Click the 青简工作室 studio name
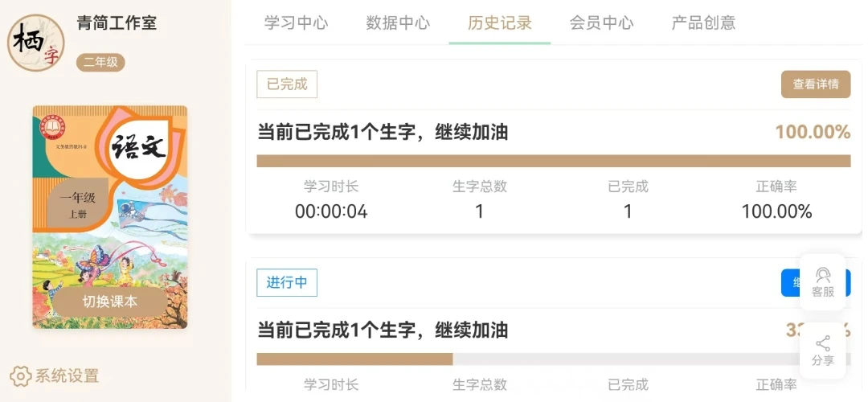This screenshot has width=868, height=402. click(x=117, y=23)
